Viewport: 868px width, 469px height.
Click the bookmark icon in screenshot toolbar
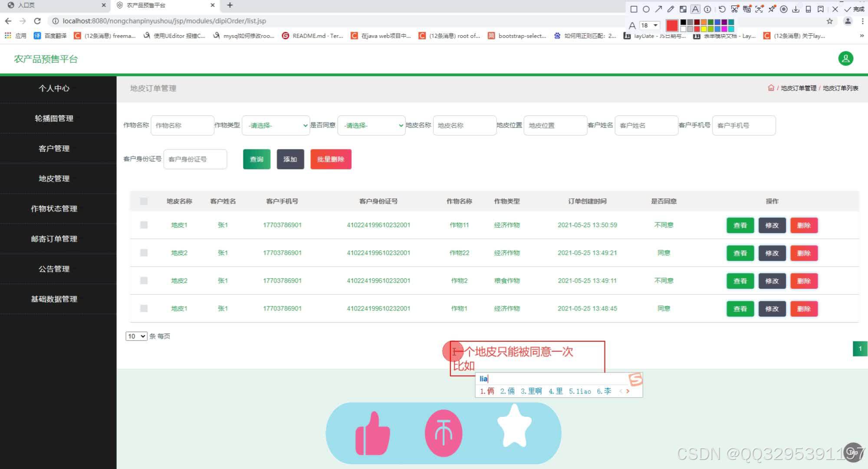[x=820, y=9]
